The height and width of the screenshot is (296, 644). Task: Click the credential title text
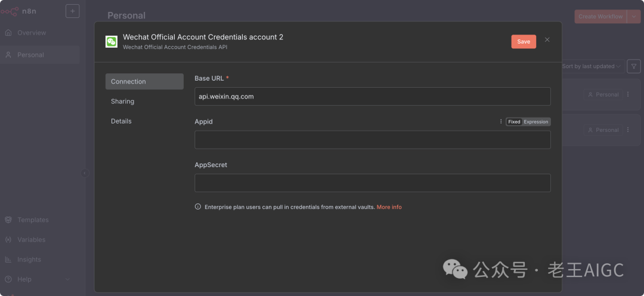coord(203,37)
